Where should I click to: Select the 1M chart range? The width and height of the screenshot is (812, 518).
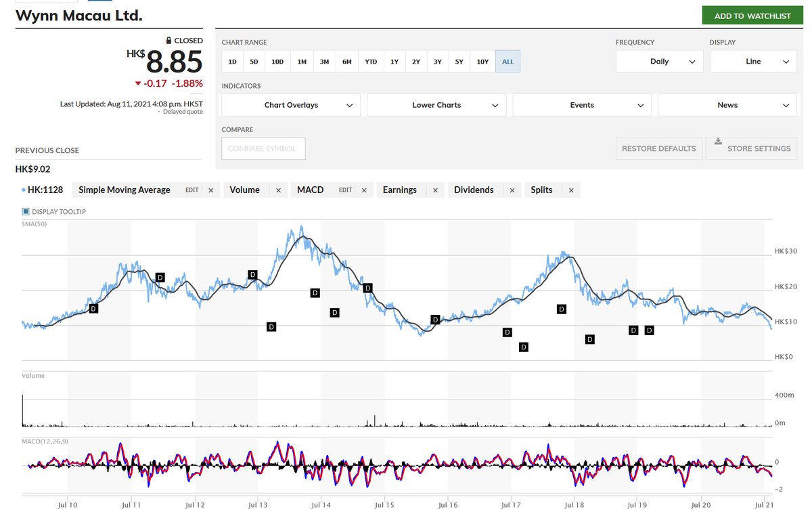pyautogui.click(x=302, y=62)
